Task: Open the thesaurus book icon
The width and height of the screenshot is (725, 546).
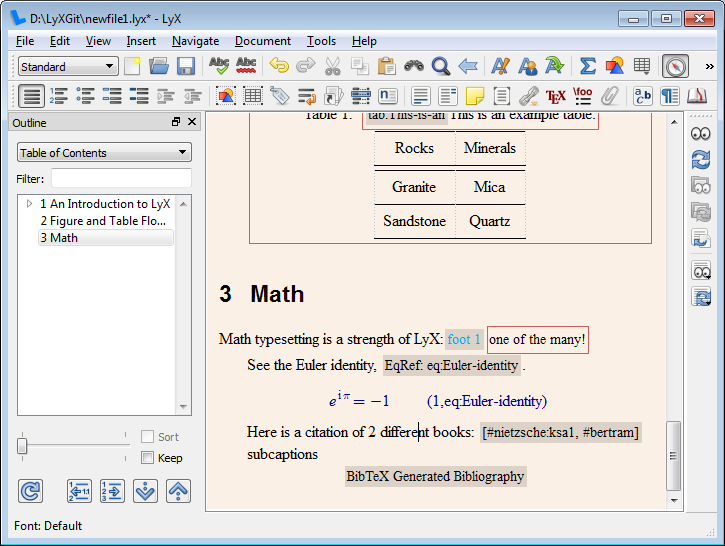Action: (x=696, y=96)
